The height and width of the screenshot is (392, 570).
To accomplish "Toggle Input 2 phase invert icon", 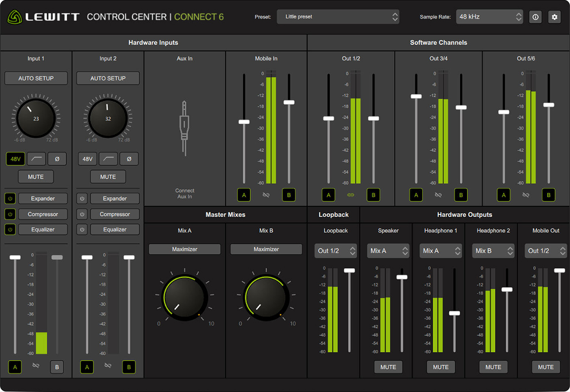I will (129, 159).
